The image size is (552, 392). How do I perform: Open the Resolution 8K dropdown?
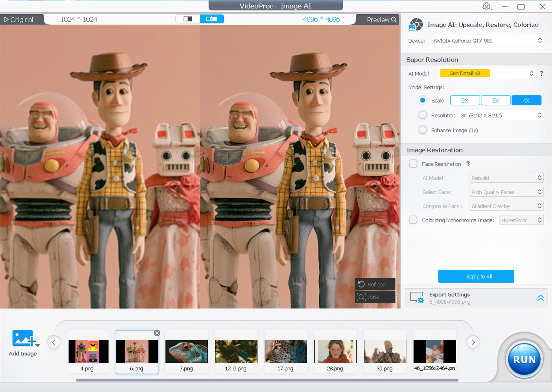pyautogui.click(x=501, y=115)
